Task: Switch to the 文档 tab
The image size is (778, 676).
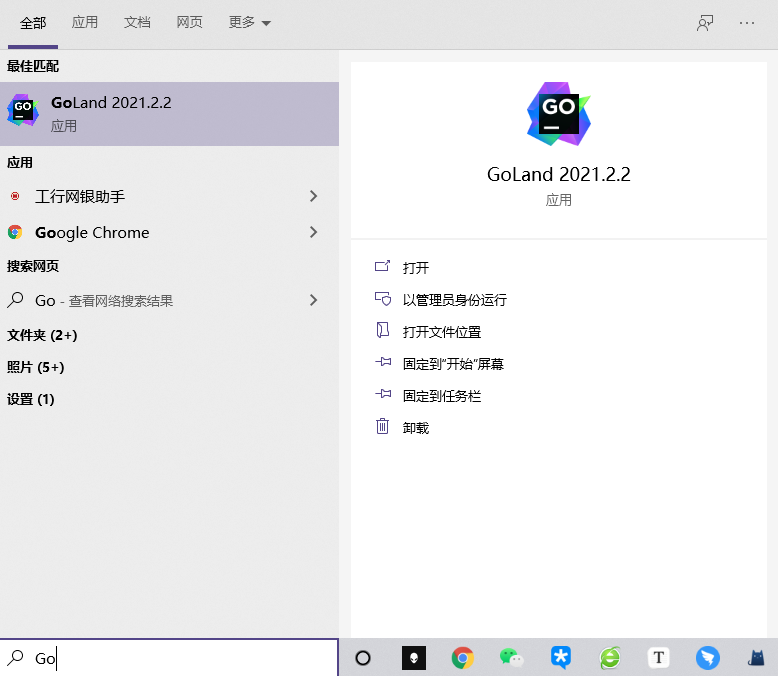Action: [137, 22]
